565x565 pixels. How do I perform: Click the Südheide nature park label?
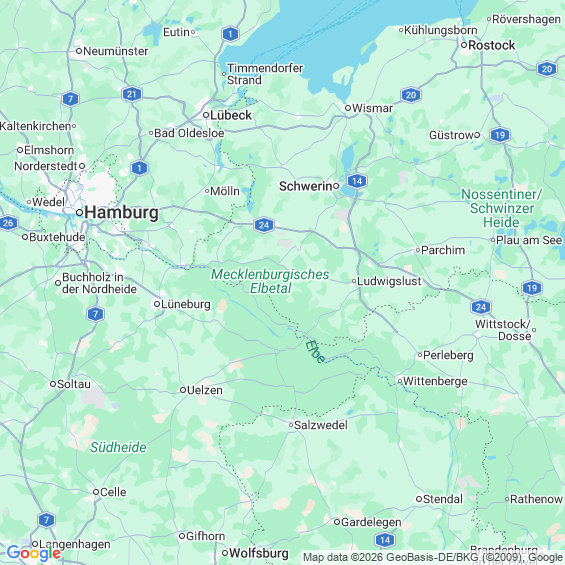pyautogui.click(x=118, y=447)
